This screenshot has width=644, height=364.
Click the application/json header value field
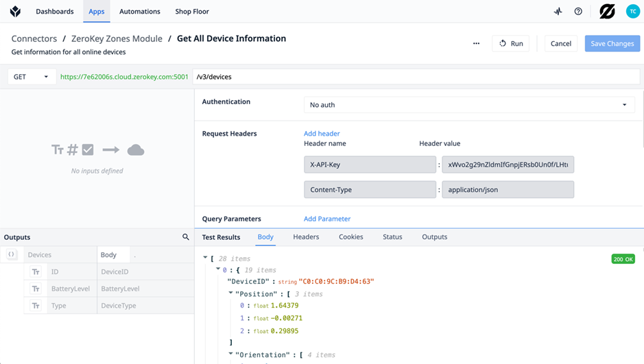point(508,190)
